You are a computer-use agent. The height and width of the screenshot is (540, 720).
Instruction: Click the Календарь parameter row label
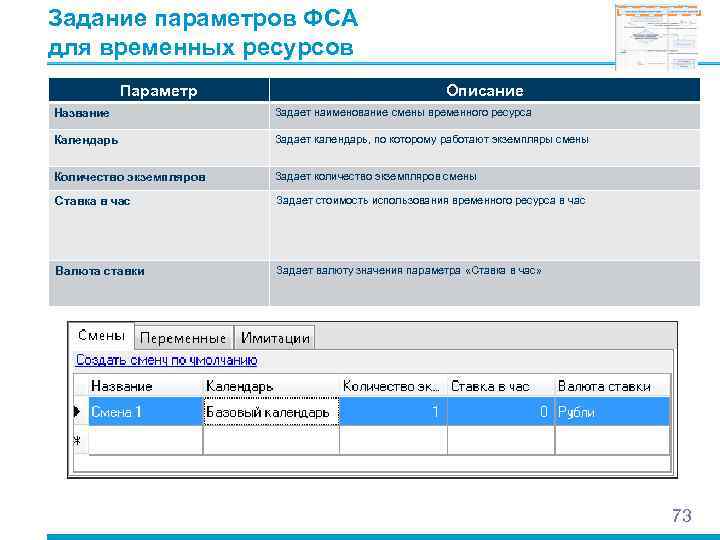point(86,140)
